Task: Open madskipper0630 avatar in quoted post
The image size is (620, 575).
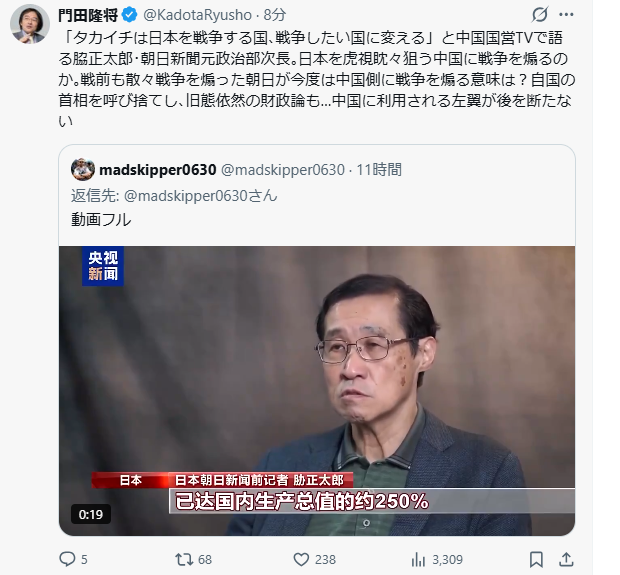Action: click(x=83, y=170)
